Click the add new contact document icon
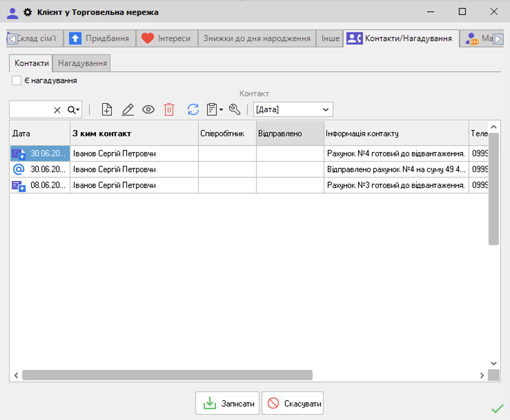 click(x=107, y=110)
